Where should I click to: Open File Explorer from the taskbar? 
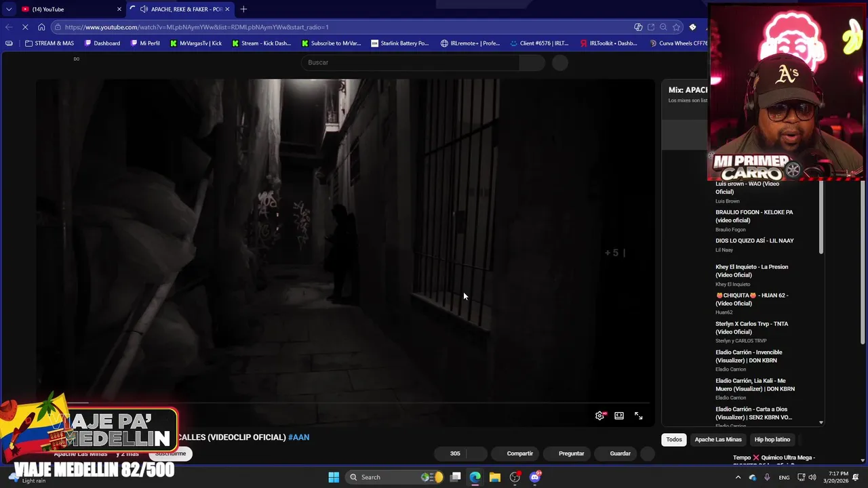click(495, 477)
